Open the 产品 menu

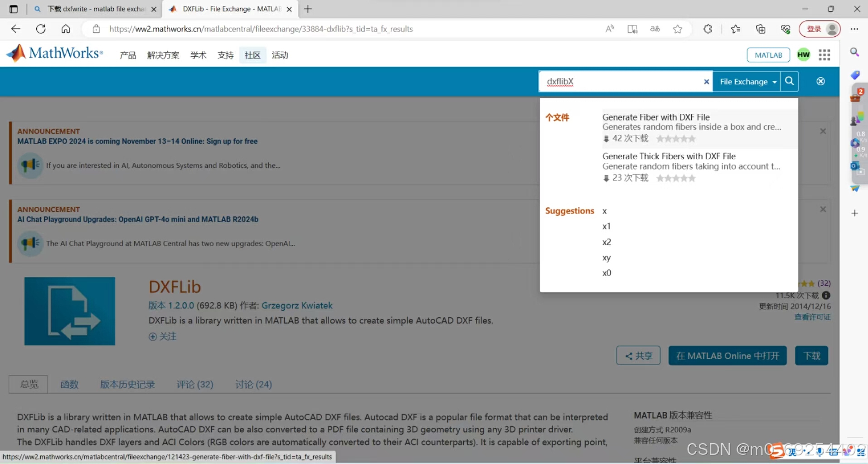pyautogui.click(x=128, y=55)
